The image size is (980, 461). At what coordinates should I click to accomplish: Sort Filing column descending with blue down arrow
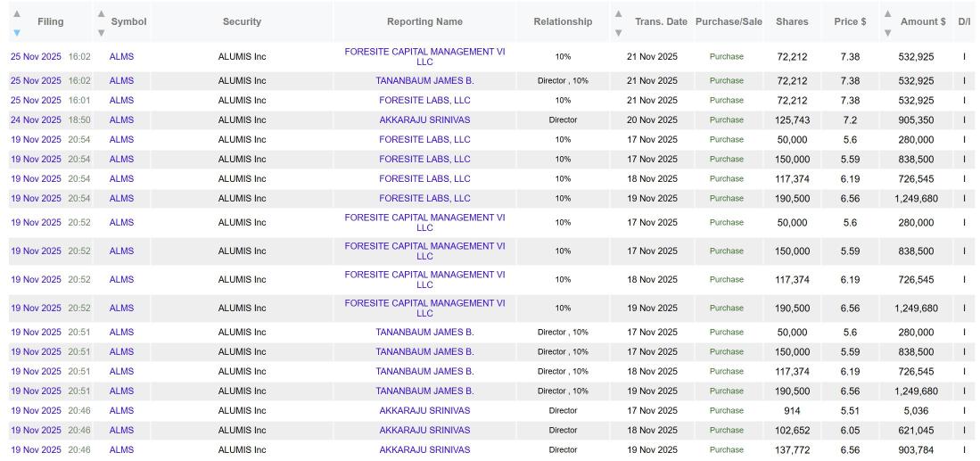pos(17,32)
